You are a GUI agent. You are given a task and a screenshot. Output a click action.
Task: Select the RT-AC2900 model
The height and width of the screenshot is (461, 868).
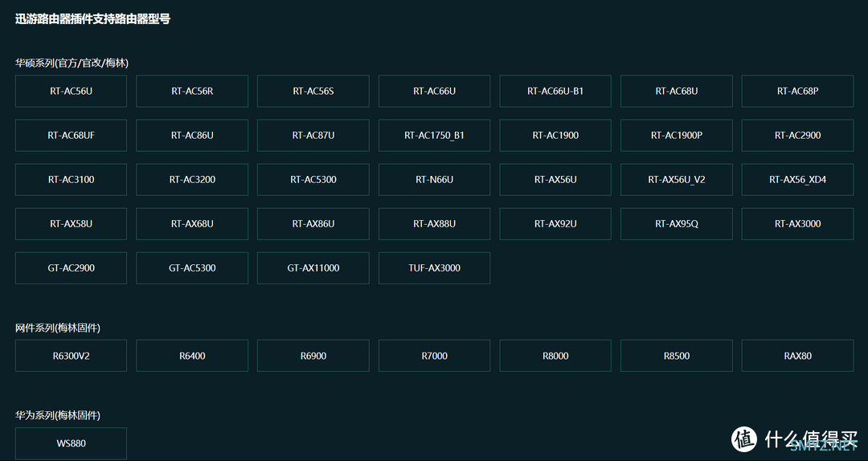798,136
